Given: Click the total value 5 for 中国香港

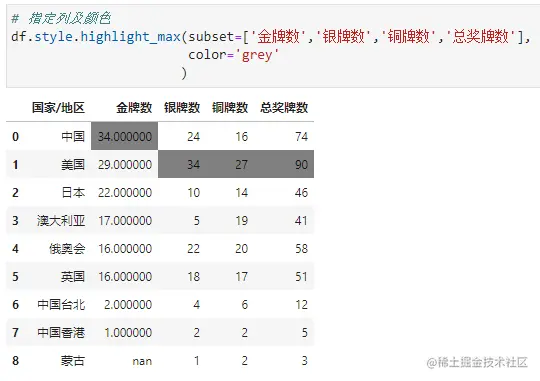Looking at the screenshot, I should click(304, 332).
